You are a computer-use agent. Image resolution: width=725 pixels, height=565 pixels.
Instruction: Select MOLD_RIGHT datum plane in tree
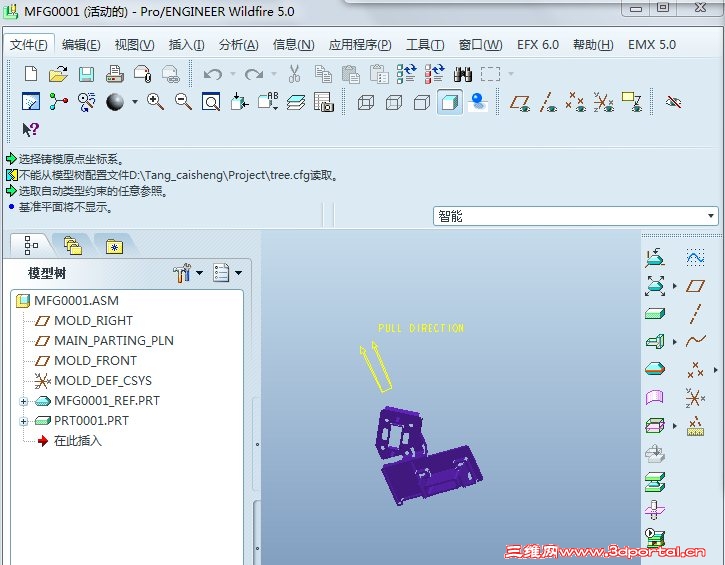84,320
